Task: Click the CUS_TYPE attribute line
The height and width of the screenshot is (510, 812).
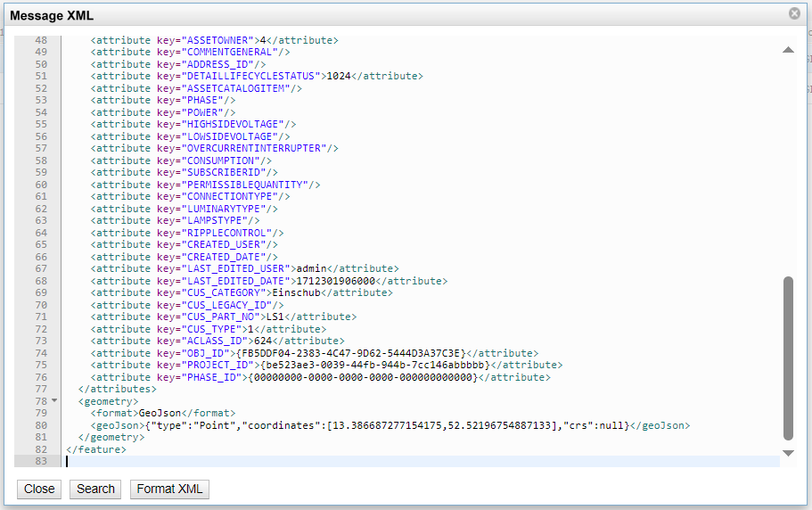Action: click(209, 329)
